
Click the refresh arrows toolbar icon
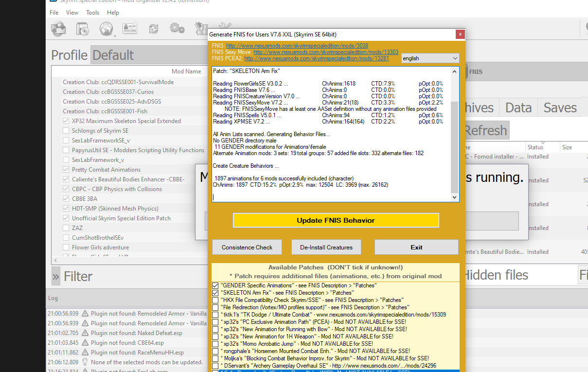point(154,29)
